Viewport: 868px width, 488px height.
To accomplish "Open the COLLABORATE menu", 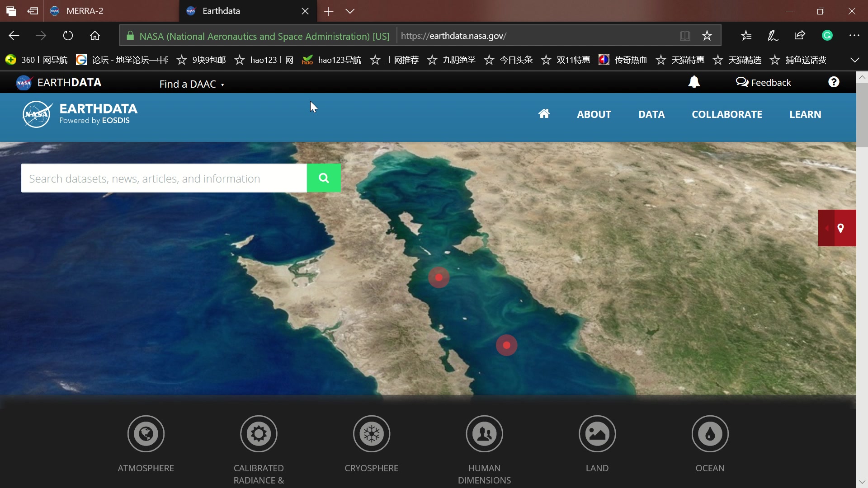I will (726, 114).
